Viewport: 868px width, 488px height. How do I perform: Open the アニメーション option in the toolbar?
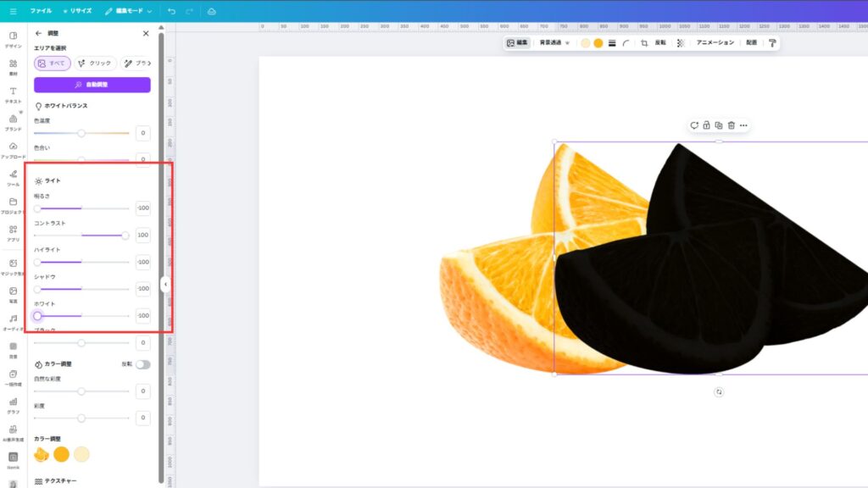click(x=715, y=42)
